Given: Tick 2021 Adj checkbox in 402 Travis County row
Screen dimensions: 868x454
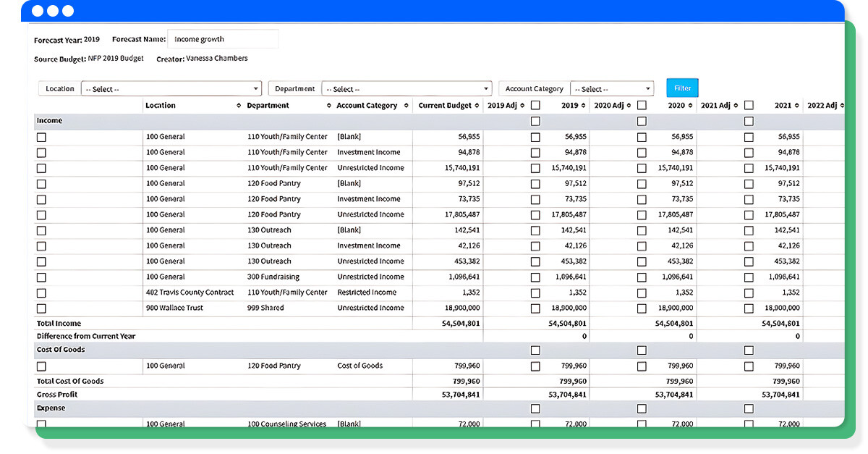Looking at the screenshot, I should [749, 293].
